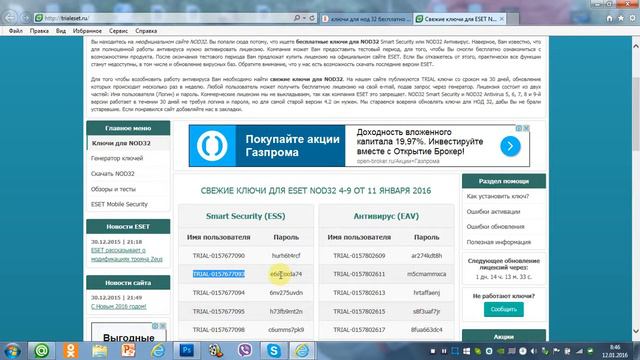Click highlighted username TRIAL-0157677093
Viewport: 640px width, 360px height.
point(219,274)
